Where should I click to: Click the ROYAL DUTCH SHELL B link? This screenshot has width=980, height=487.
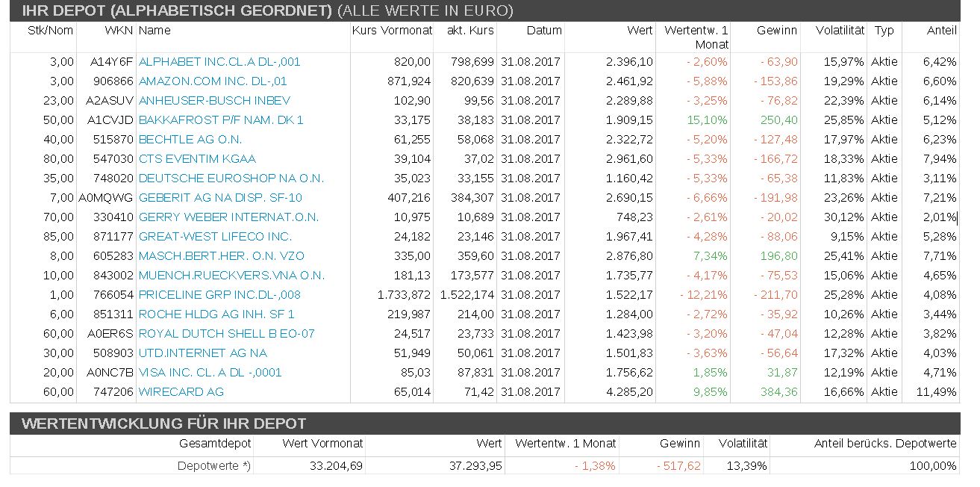click(x=227, y=334)
